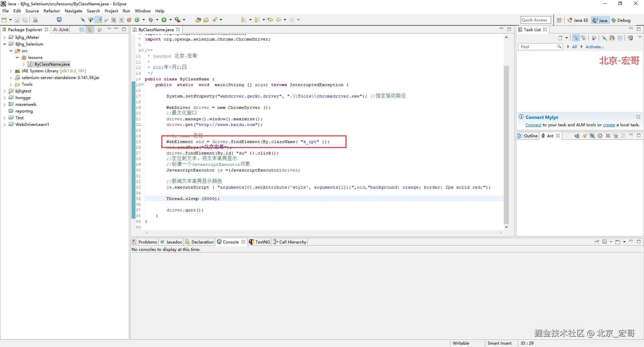Screen dimensions: 644x347
Task: Toggle Link with Editor in Package Explorer
Action: [90, 29]
